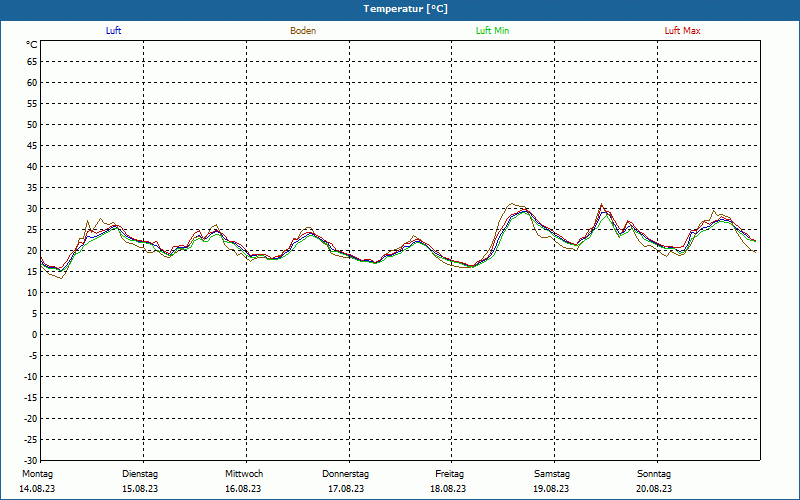Image resolution: width=800 pixels, height=500 pixels.
Task: Click the 'Freitag' day label
Action: click(x=449, y=474)
